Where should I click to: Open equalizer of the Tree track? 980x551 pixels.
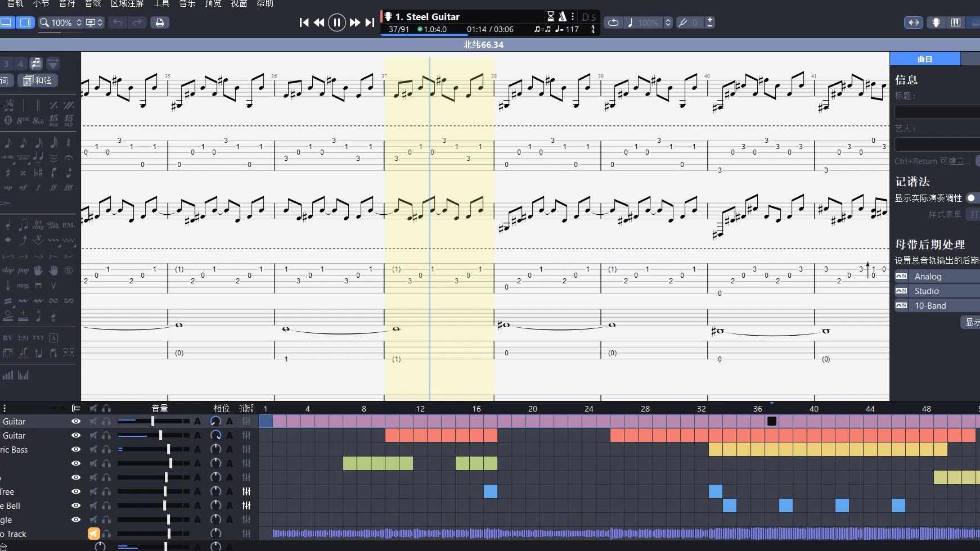[246, 491]
